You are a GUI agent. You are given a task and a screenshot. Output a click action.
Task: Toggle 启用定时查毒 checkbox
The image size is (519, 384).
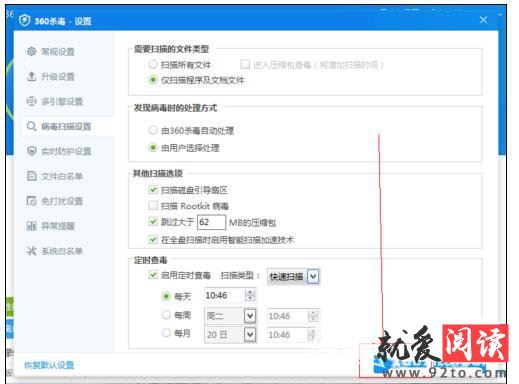pos(153,275)
